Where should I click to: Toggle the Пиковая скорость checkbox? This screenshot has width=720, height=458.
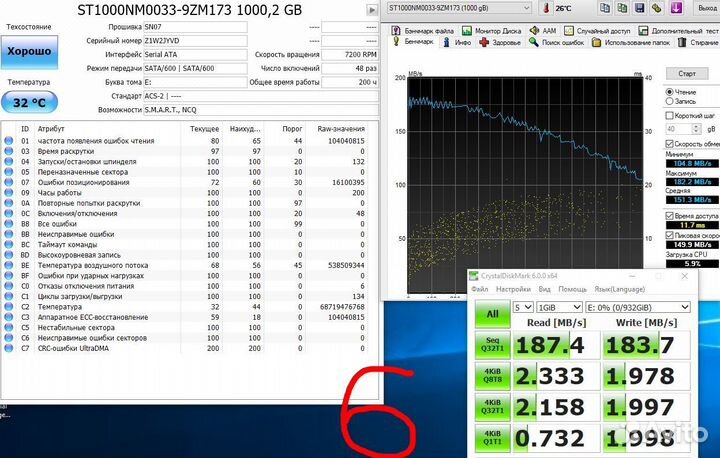[669, 235]
